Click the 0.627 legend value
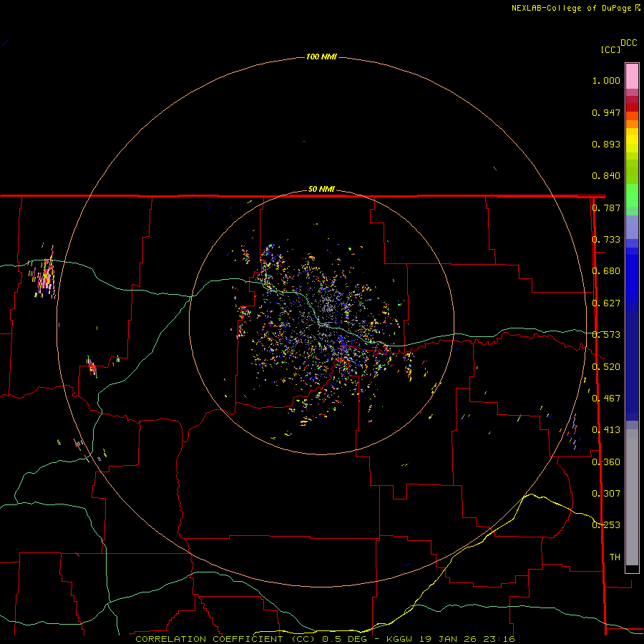The height and width of the screenshot is (644, 644). [606, 303]
